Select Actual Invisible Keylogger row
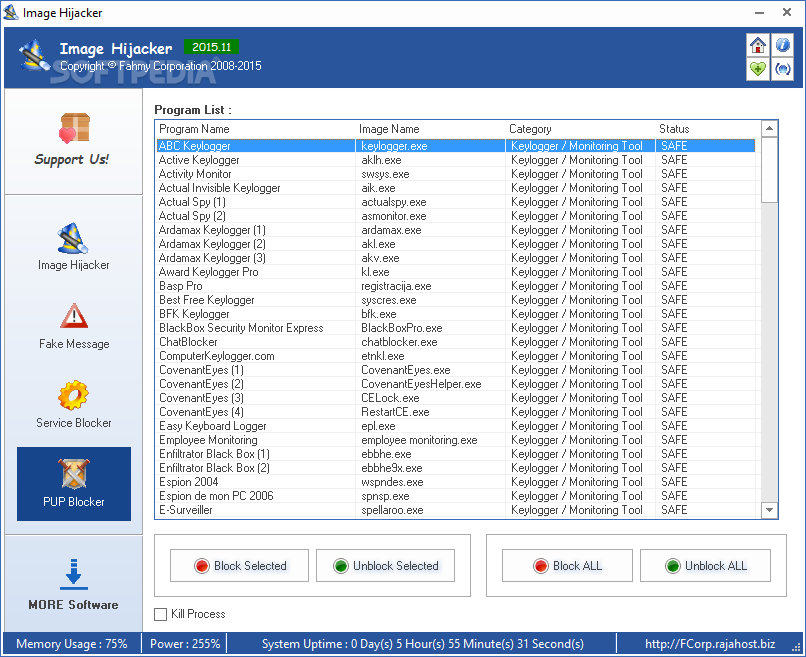Image resolution: width=806 pixels, height=657 pixels. click(x=456, y=188)
